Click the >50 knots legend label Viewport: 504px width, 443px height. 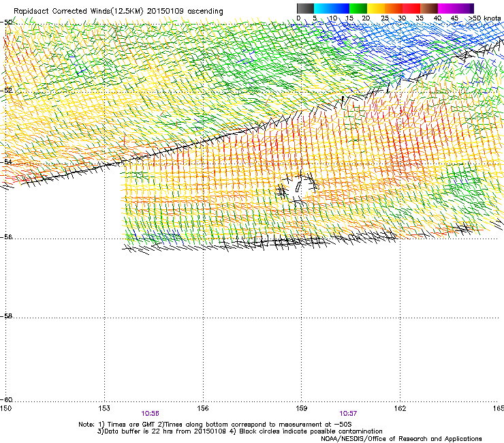point(485,18)
